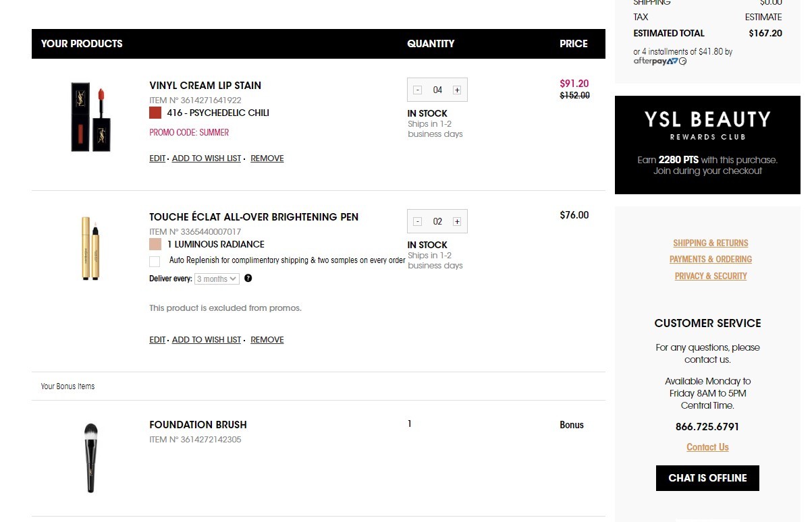
Task: Open Privacy & Security link
Action: (711, 276)
